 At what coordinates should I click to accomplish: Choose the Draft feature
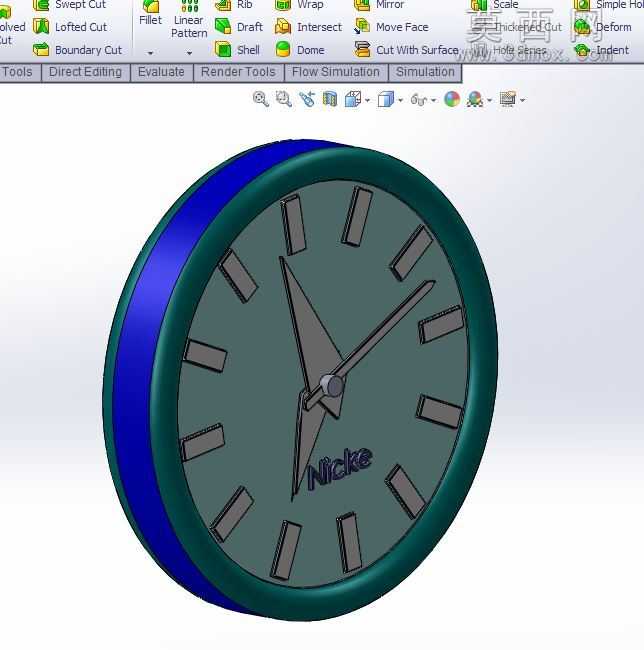[x=239, y=27]
